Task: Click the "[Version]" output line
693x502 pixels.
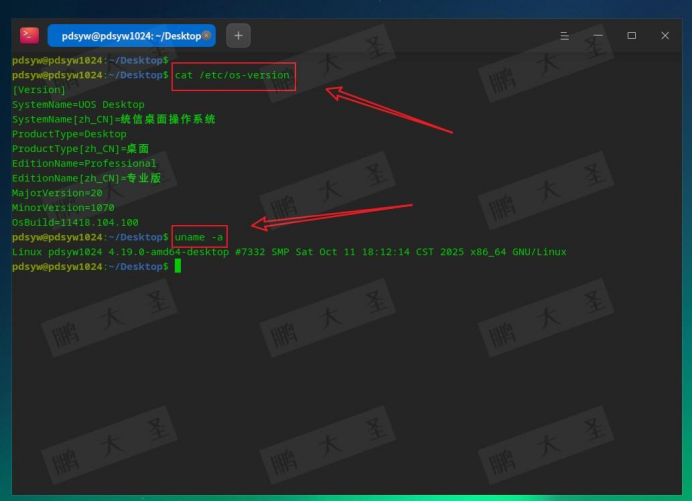Action: pyautogui.click(x=39, y=90)
